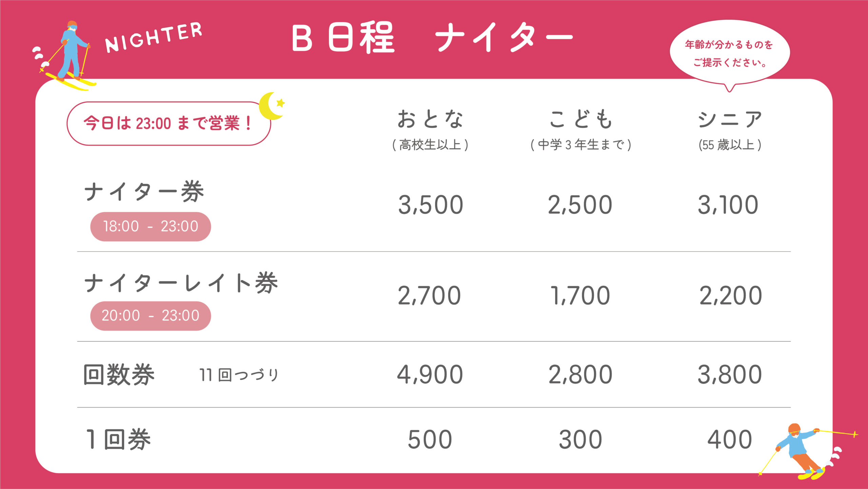
Task: Click the senior 回数券 price 3,800
Action: [730, 375]
